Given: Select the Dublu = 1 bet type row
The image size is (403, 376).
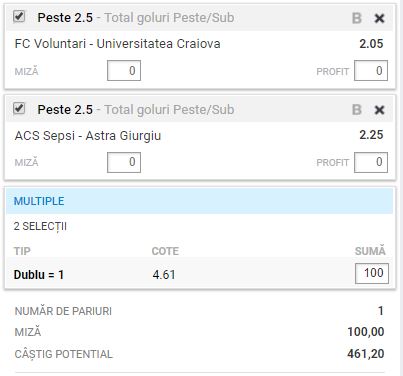Looking at the screenshot, I should (199, 274).
